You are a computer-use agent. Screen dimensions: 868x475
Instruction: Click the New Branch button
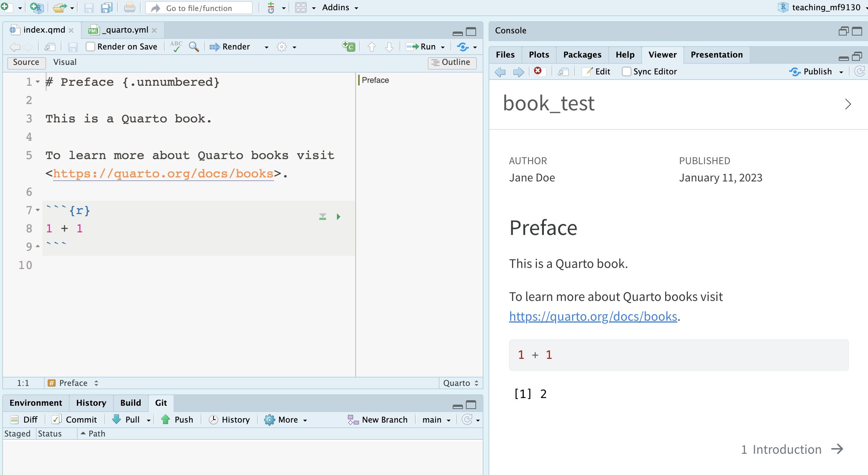[378, 420]
